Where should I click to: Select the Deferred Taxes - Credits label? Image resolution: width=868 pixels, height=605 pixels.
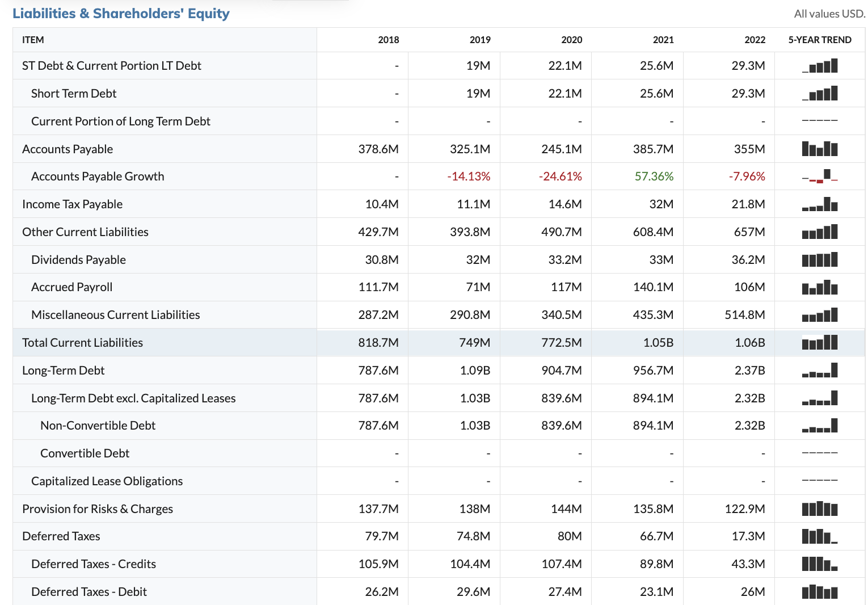pyautogui.click(x=94, y=564)
